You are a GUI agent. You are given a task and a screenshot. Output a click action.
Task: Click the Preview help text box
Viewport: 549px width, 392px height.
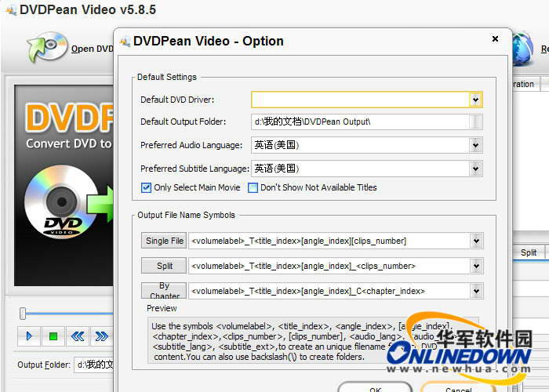point(313,341)
